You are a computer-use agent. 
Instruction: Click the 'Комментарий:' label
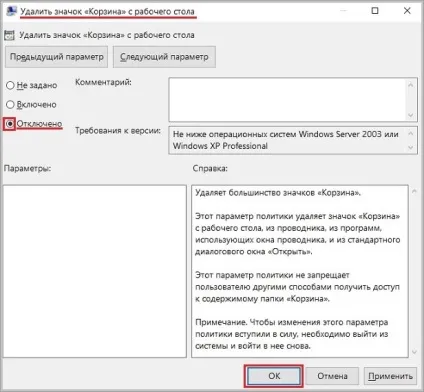pos(103,82)
